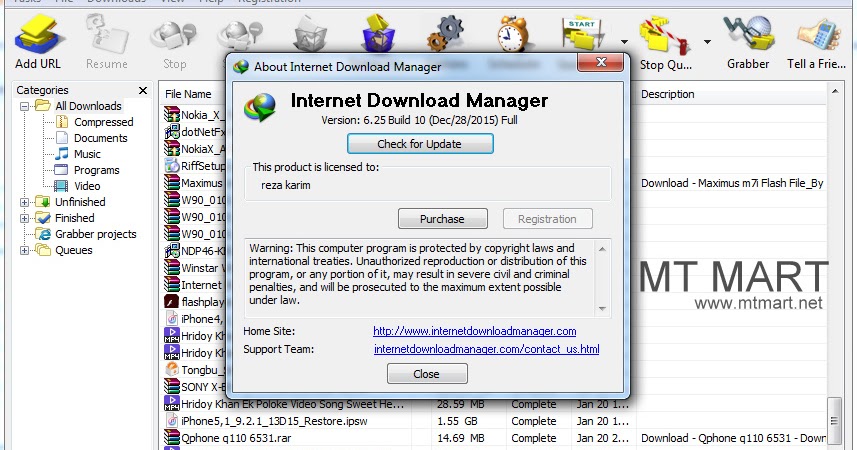Click download list scrollbar up arrow
This screenshot has height=450, width=857.
[835, 91]
